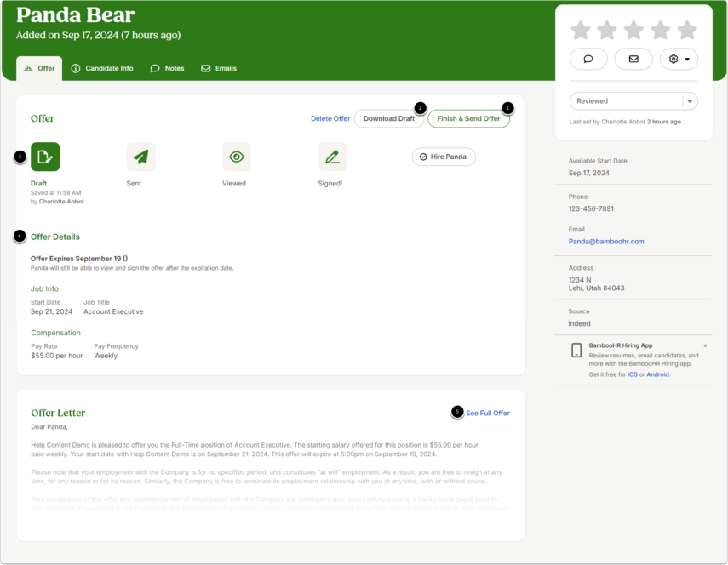This screenshot has height=565, width=728.
Task: Click the Sep 21, 2024 start date
Action: point(52,311)
